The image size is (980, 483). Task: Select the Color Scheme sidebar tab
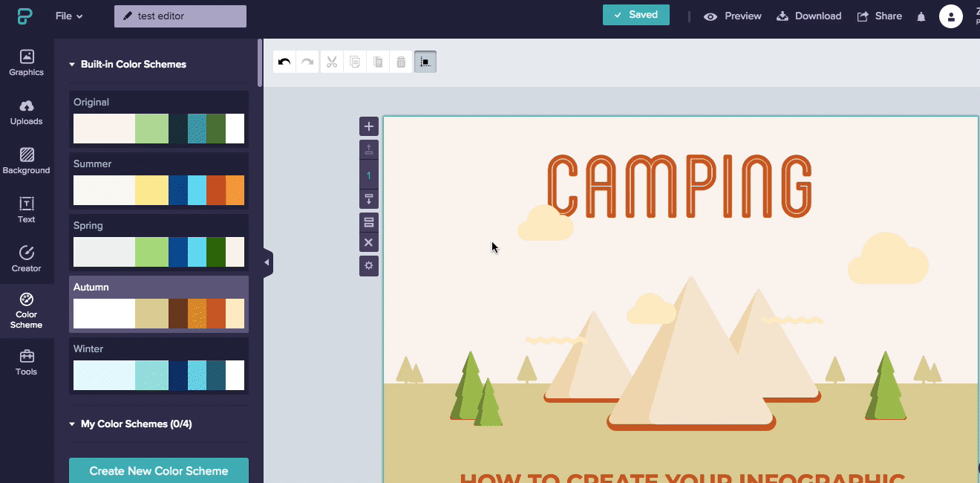tap(27, 311)
